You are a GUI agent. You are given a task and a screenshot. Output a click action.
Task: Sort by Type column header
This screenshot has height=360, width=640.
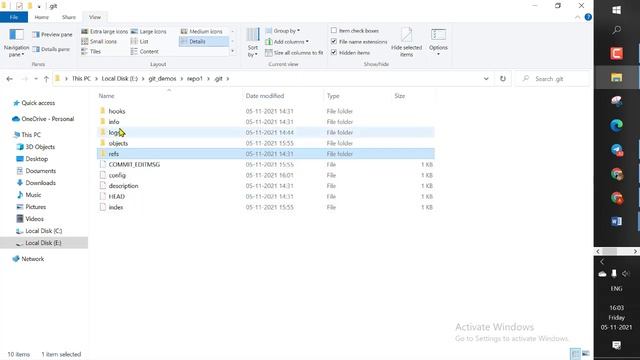click(x=333, y=96)
